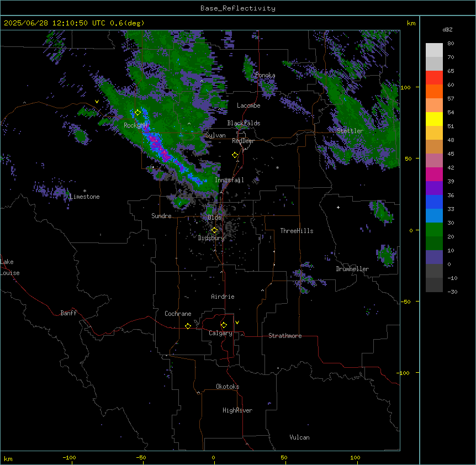The height and width of the screenshot is (465, 476).
Task: Click the Banff label
Action: coord(68,313)
